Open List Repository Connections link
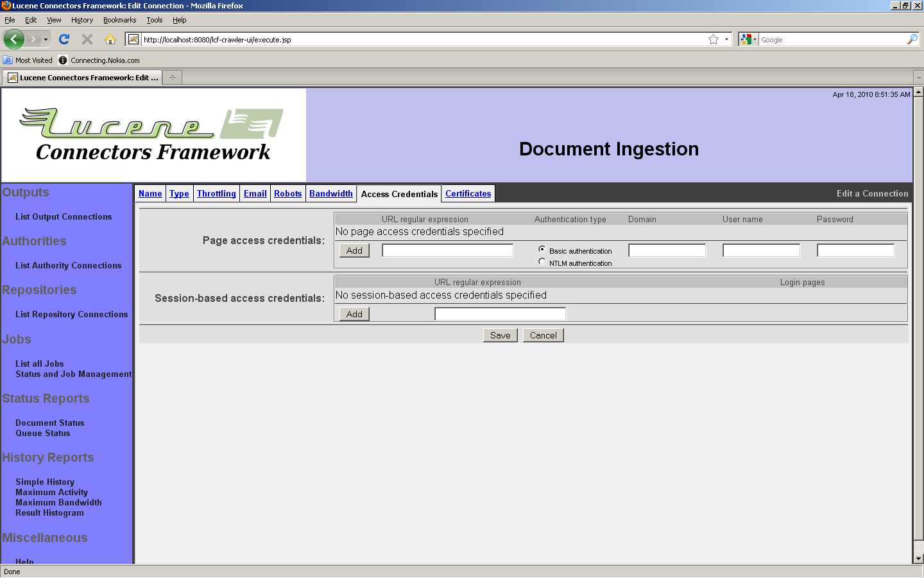The image size is (924, 578). pyautogui.click(x=72, y=314)
